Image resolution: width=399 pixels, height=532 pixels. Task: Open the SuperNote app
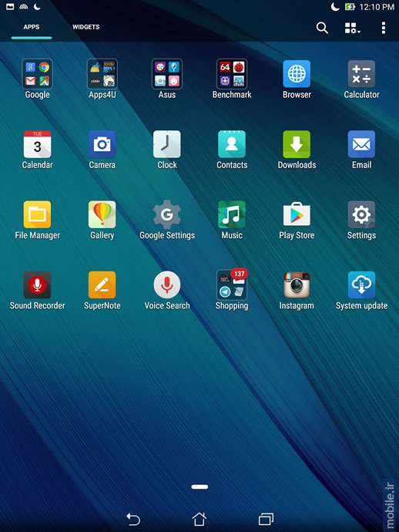click(x=102, y=285)
